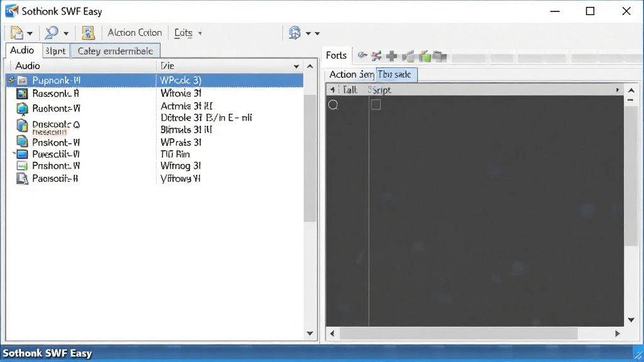Click the gray plus icon in Forts toolbar

point(391,56)
